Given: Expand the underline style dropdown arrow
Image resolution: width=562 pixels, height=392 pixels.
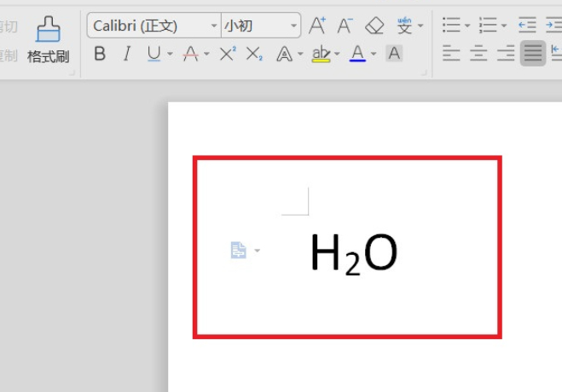Looking at the screenshot, I should coord(170,55).
